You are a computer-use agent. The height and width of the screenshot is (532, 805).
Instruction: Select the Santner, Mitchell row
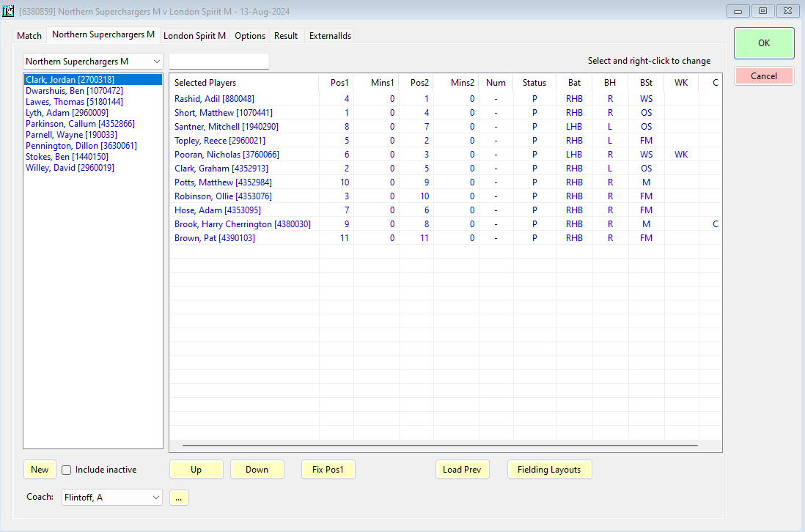(446, 126)
